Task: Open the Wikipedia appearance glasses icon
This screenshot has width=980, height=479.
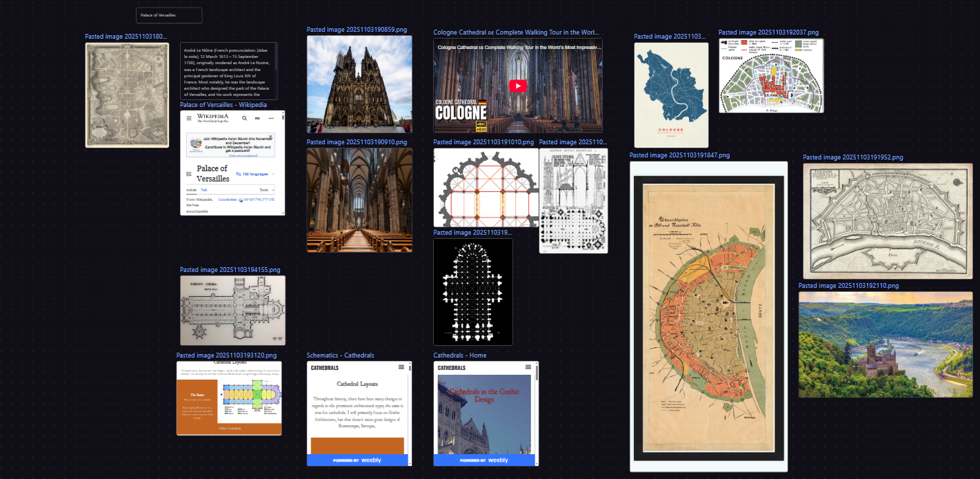Action: (257, 119)
